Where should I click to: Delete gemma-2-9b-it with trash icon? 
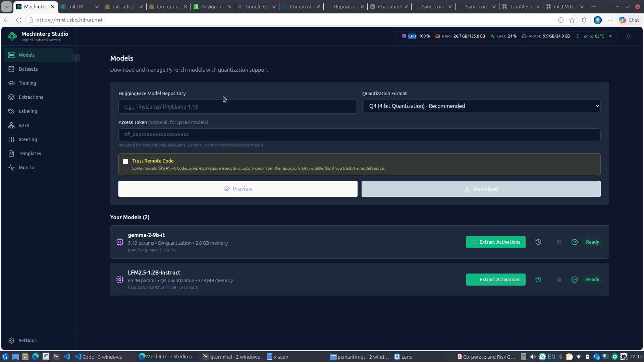coord(559,242)
